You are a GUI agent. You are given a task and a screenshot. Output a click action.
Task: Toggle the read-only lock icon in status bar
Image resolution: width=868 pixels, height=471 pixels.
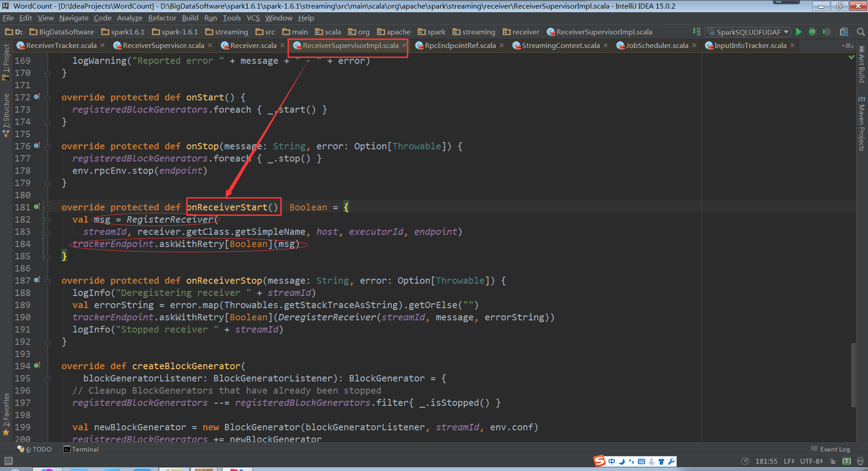833,461
